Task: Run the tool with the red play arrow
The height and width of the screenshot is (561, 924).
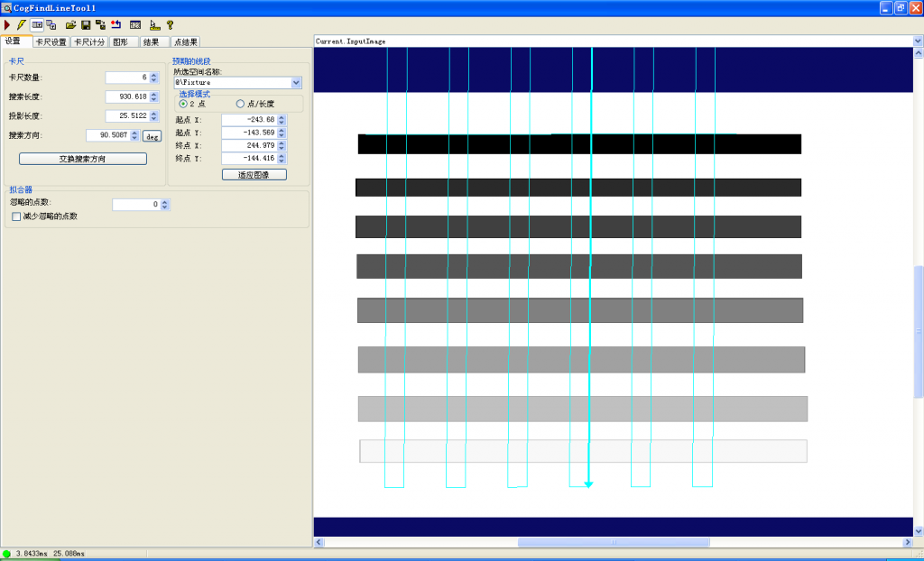Action: 7,24
